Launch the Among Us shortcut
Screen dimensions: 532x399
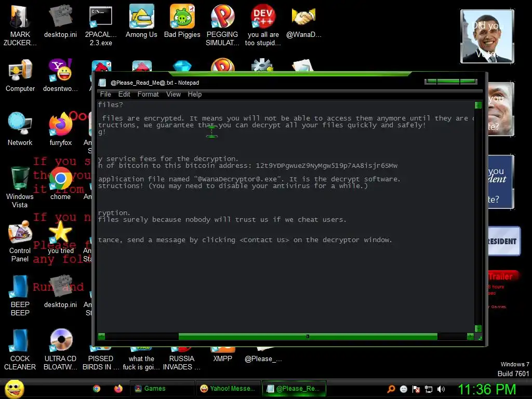pos(141,21)
